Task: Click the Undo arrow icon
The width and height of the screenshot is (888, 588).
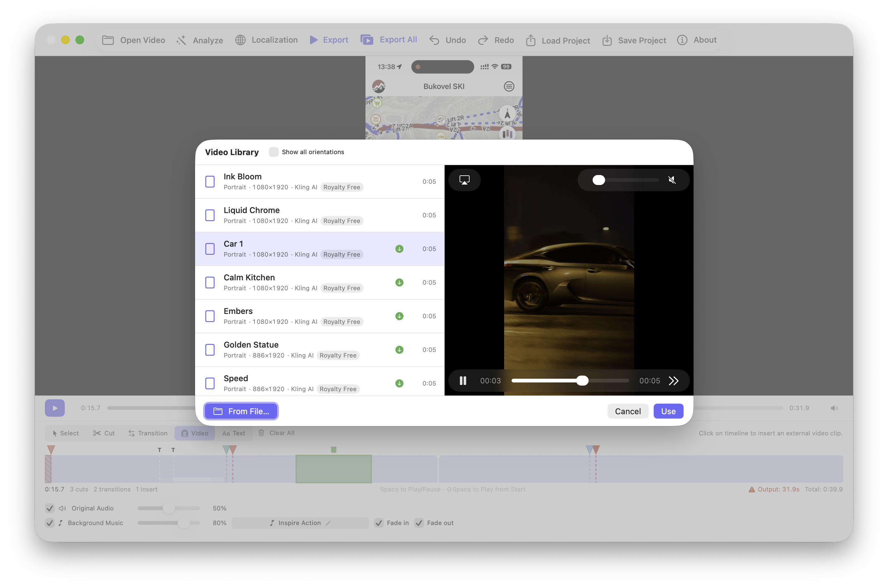Action: [x=434, y=40]
